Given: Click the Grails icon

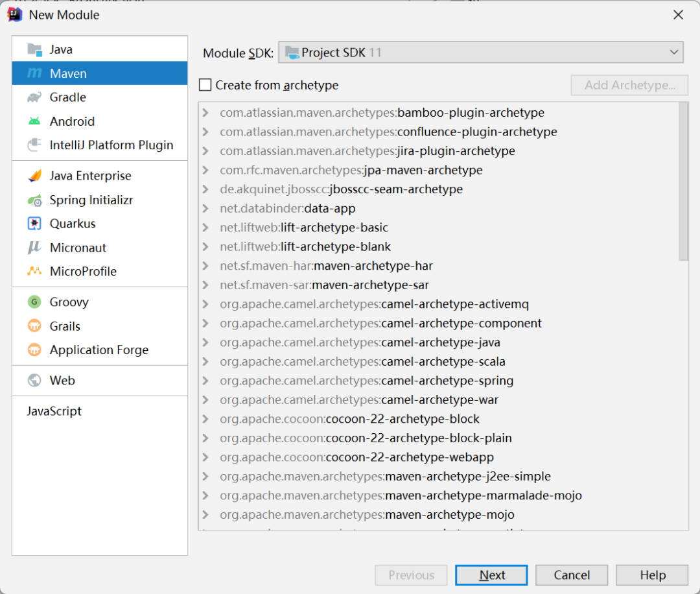Looking at the screenshot, I should (34, 326).
